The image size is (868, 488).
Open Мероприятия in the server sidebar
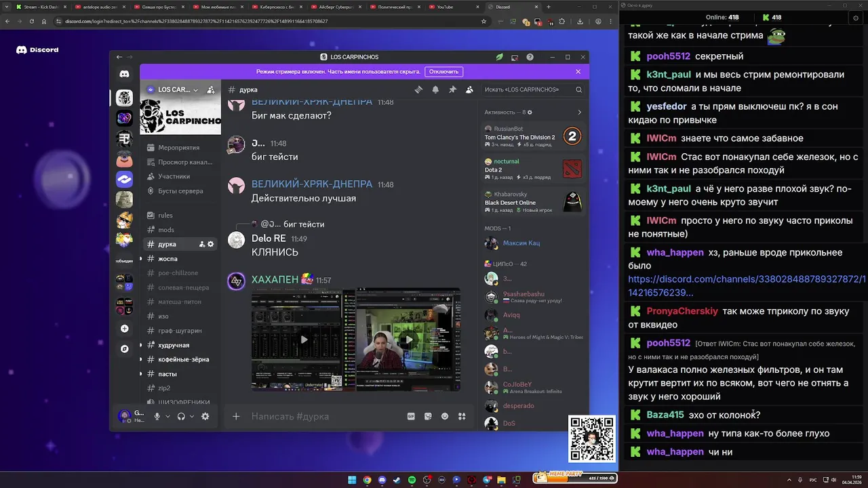tap(180, 148)
